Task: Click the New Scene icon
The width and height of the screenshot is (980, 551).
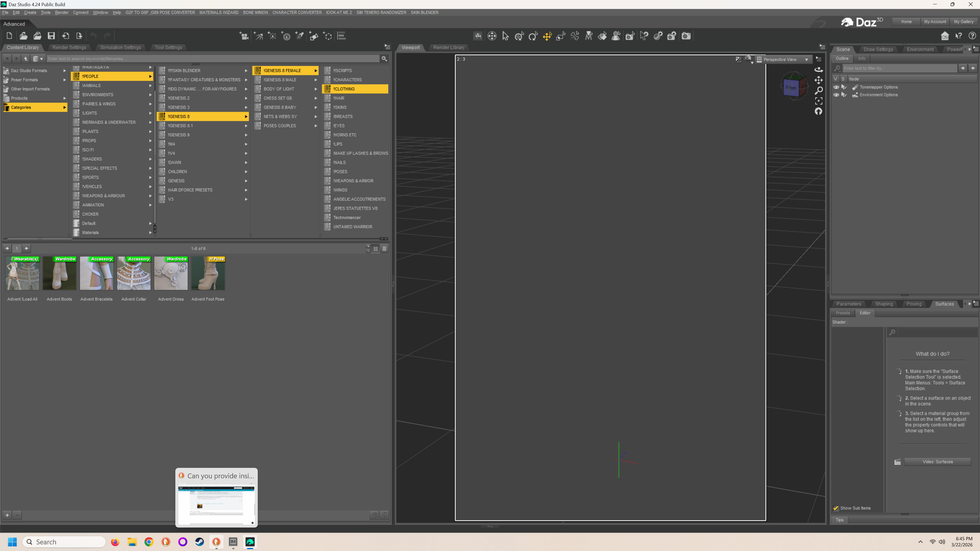Action: (x=9, y=36)
